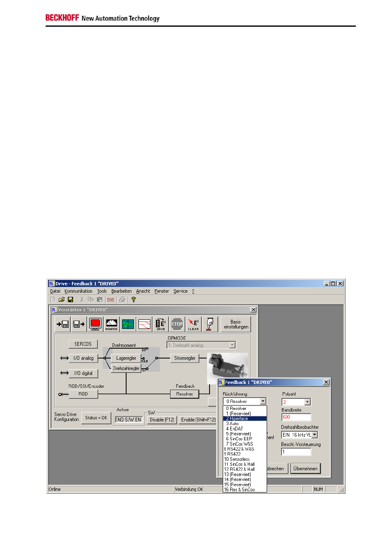The width and height of the screenshot is (392, 555).
Task: Select '12 RS422 & Hall' in the list
Action: (245, 469)
